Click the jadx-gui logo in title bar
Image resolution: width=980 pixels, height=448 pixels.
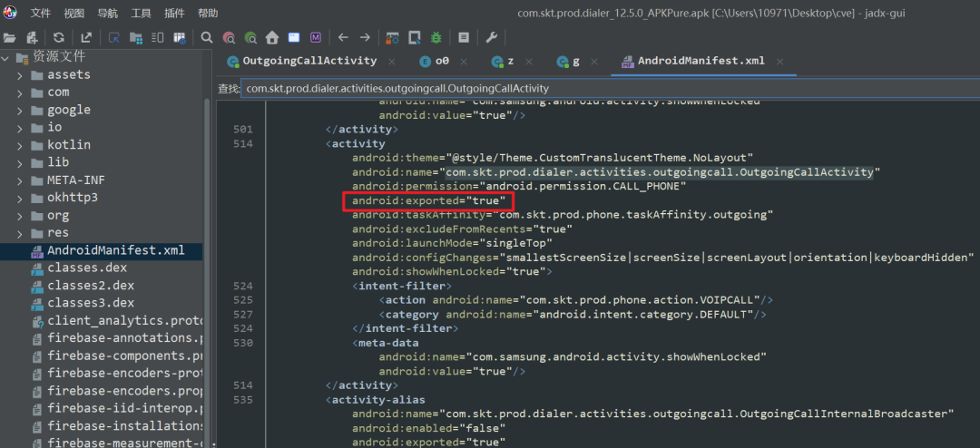click(x=9, y=13)
